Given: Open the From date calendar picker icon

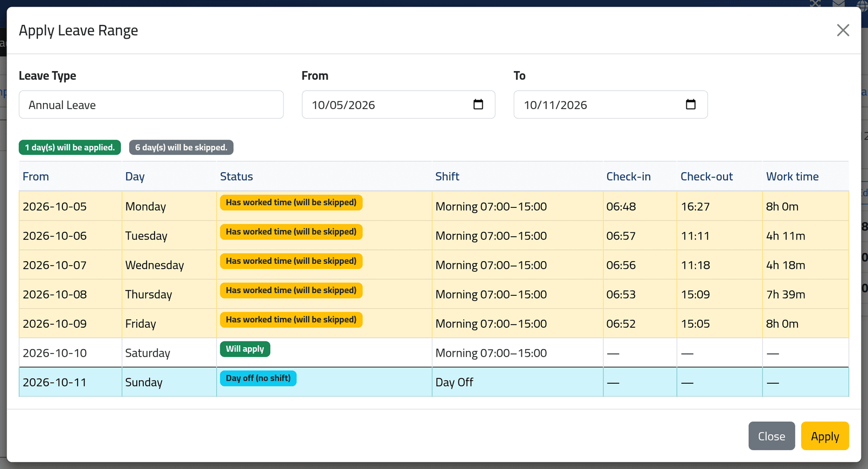Looking at the screenshot, I should (478, 104).
